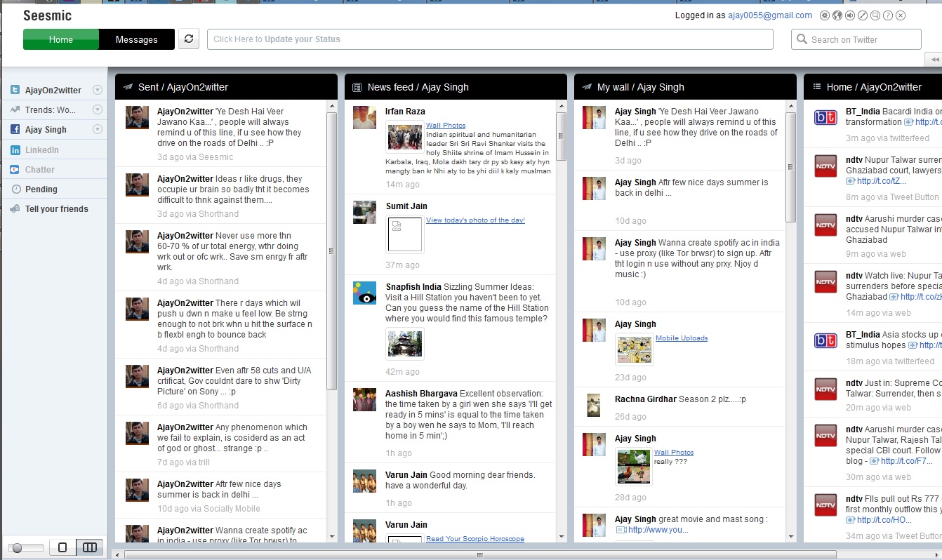Click the Twitter icon beside AjayOn2witter
The width and height of the screenshot is (942, 560).
coord(15,90)
